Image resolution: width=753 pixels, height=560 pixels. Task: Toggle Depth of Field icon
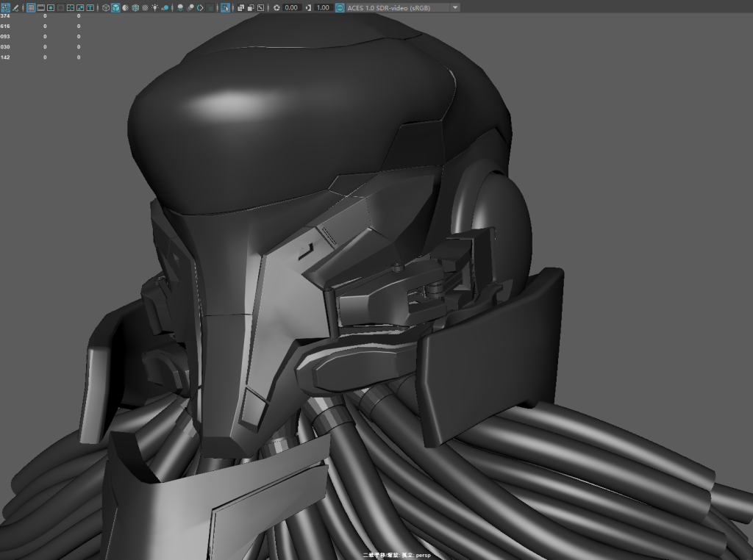click(210, 7)
